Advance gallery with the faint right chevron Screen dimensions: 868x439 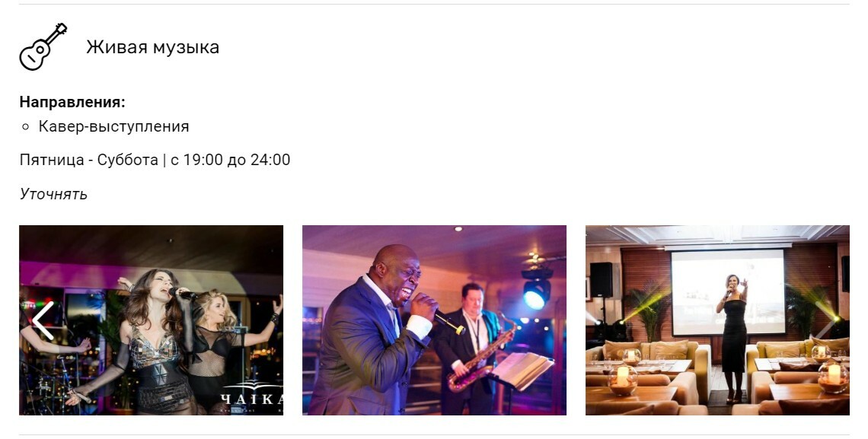click(x=828, y=320)
